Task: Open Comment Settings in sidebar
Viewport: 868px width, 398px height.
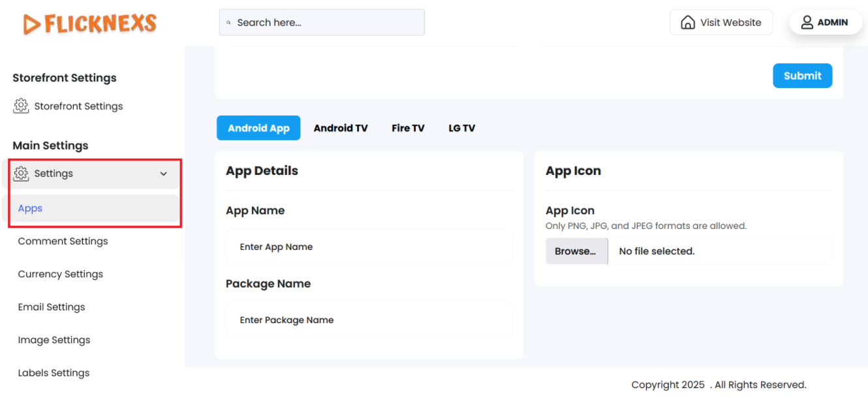Action: tap(63, 241)
